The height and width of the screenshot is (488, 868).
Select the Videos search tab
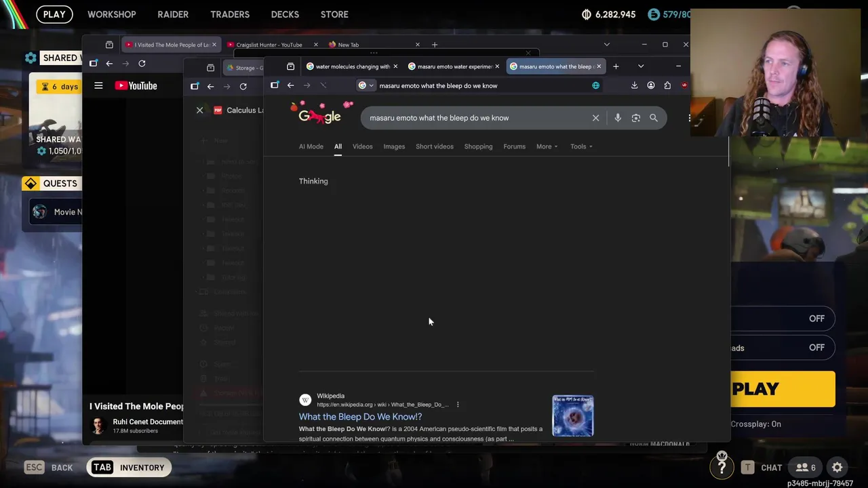pyautogui.click(x=362, y=146)
